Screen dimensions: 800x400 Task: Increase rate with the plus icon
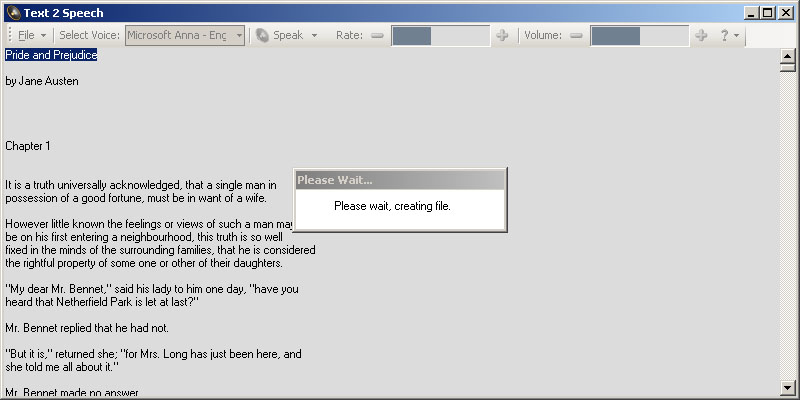point(503,35)
